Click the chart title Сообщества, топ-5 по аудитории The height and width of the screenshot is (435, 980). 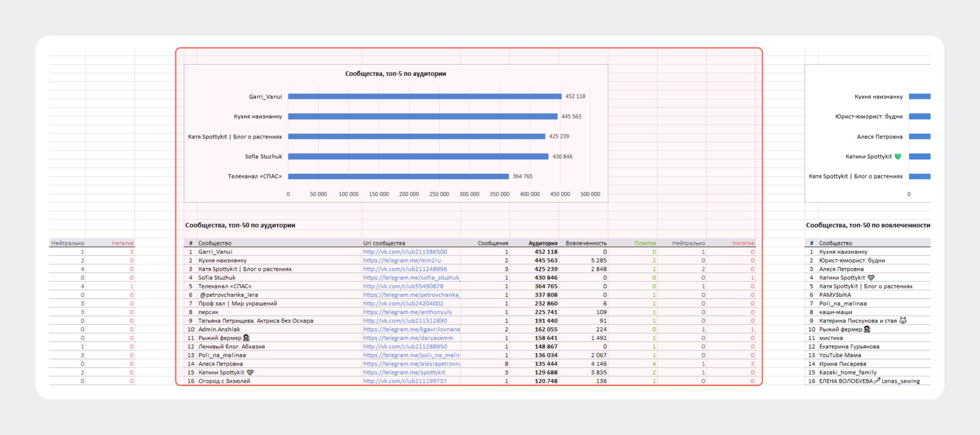[396, 74]
